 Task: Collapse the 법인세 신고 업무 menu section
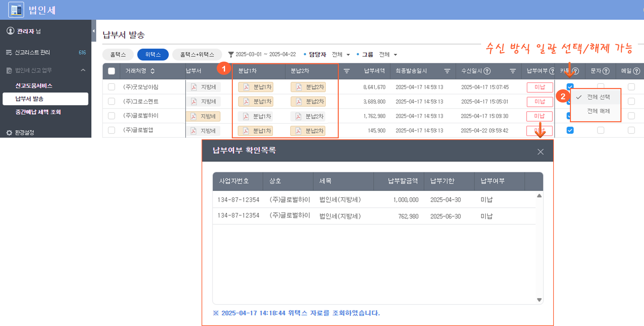click(x=83, y=70)
